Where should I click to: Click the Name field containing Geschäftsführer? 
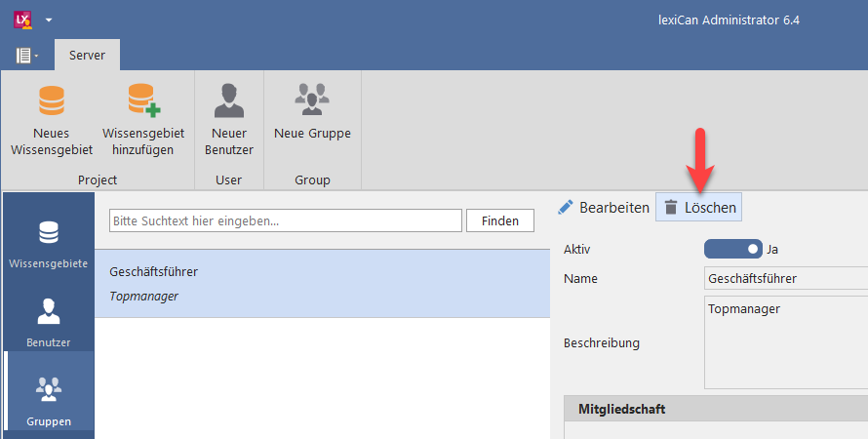[x=784, y=279]
